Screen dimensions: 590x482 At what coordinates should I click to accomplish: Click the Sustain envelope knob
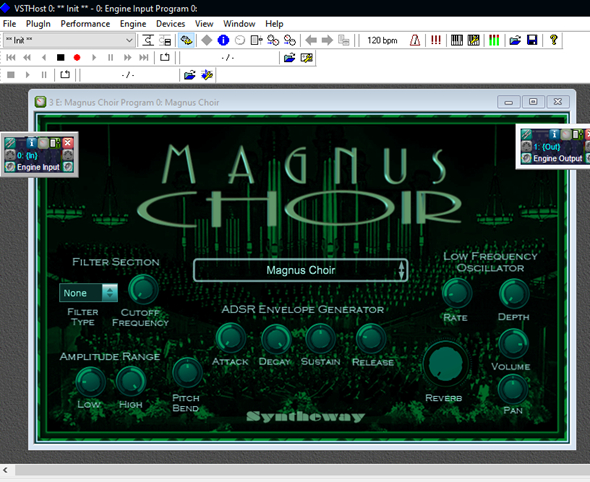coord(321,338)
